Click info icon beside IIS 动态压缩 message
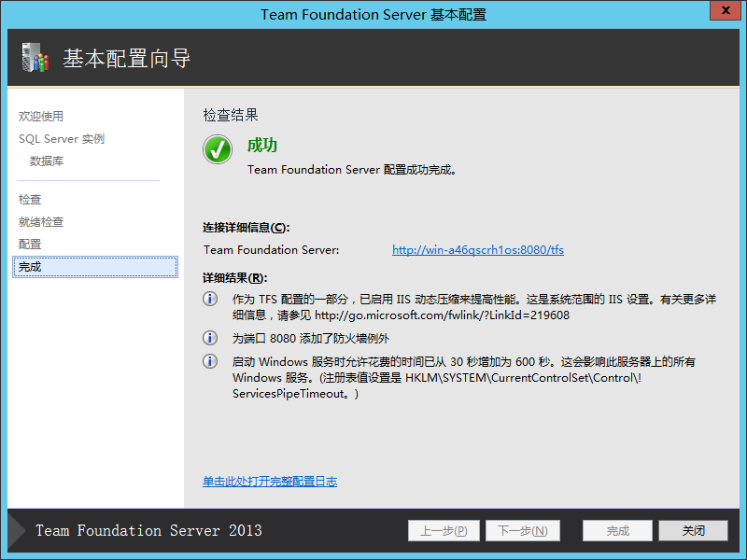This screenshot has height=560, width=747. (210, 299)
